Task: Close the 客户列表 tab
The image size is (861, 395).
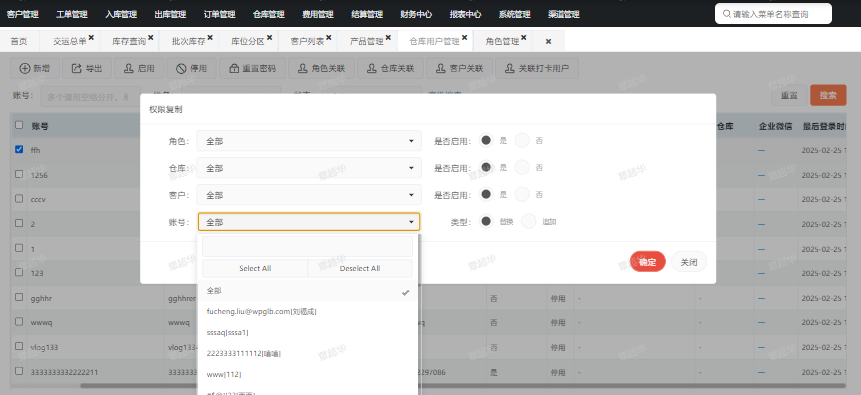Action: tap(328, 38)
